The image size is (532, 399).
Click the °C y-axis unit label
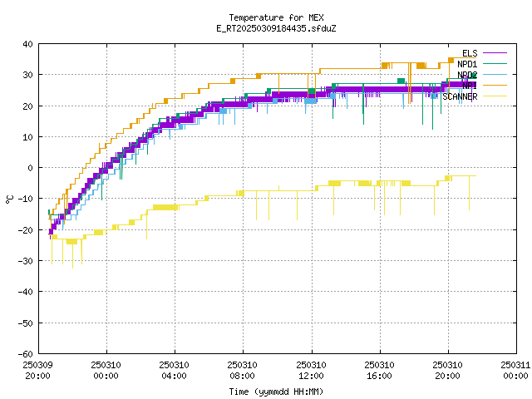pyautogui.click(x=9, y=199)
